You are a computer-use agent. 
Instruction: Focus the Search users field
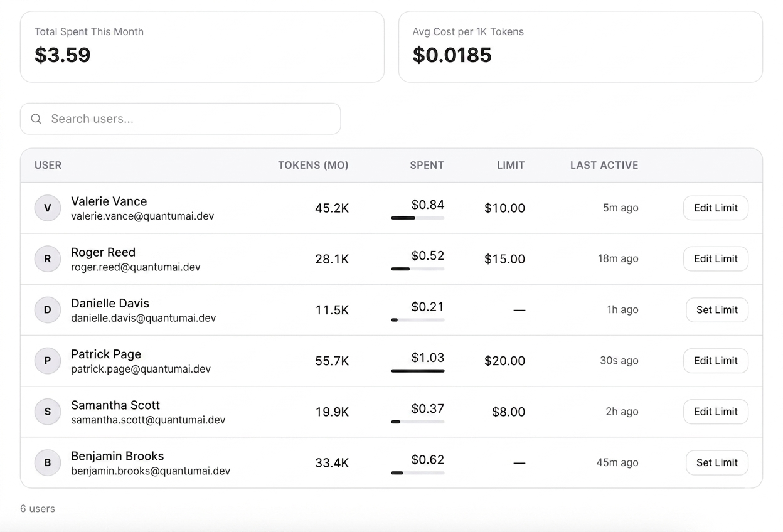pyautogui.click(x=181, y=119)
